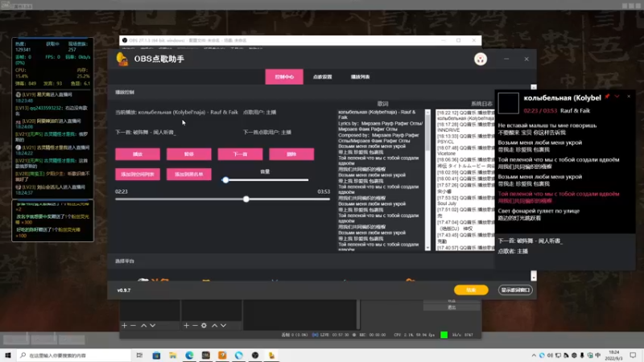Add a scene with OBS scenes plus icon
This screenshot has height=362, width=644.
(125, 326)
